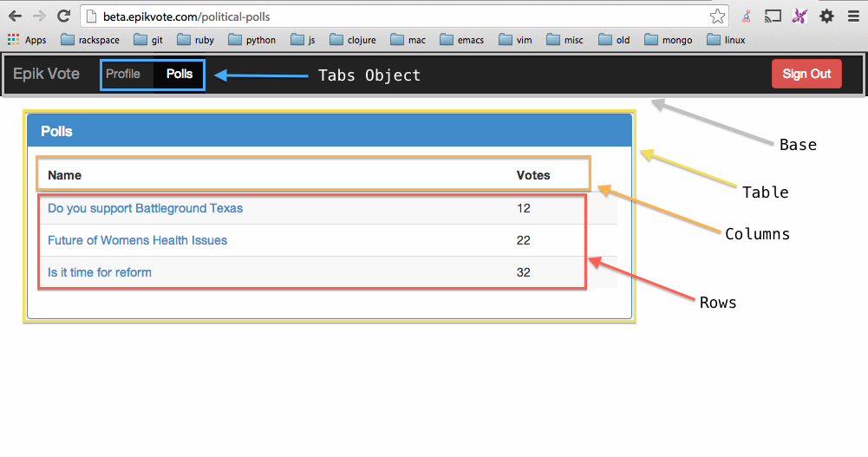This screenshot has height=457, width=868.
Task: Click the Name column header
Action: click(65, 175)
